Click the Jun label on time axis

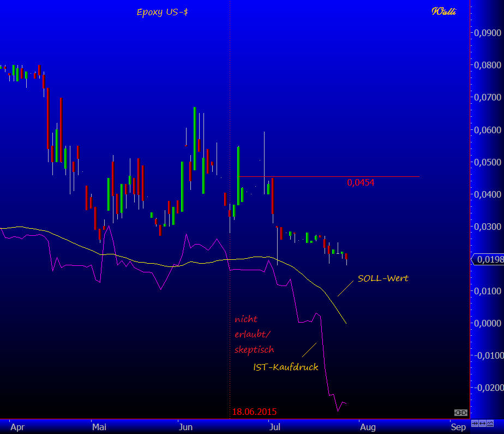coord(185,427)
